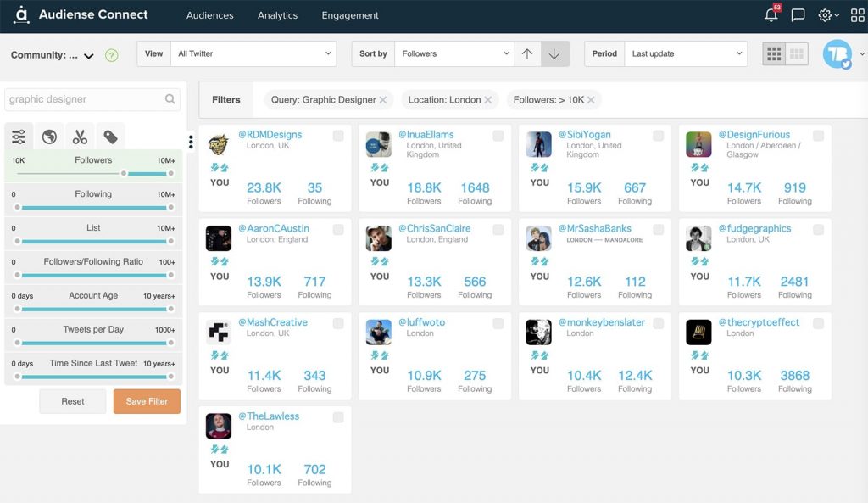This screenshot has height=503, width=868.
Task: Open the Sort by Followers dropdown
Action: pos(454,53)
